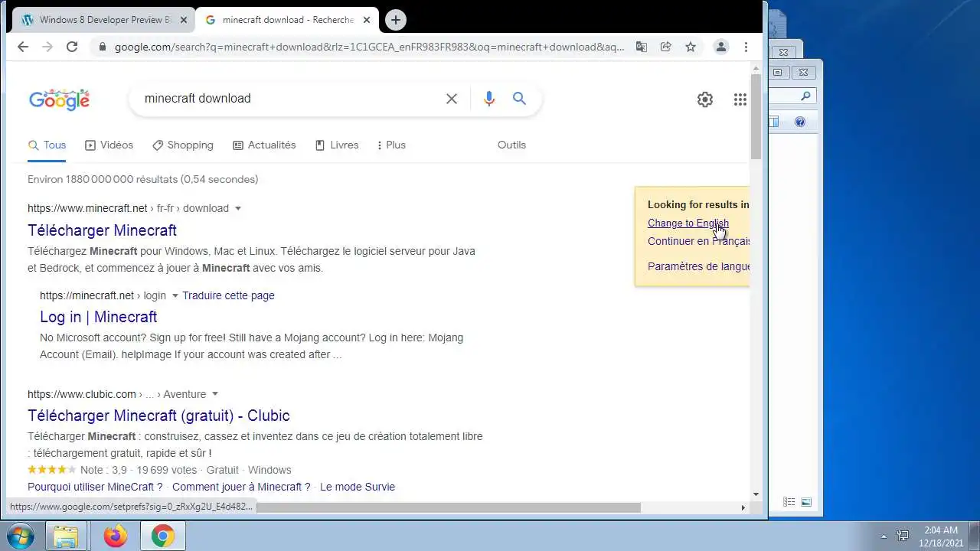Image resolution: width=980 pixels, height=551 pixels.
Task: Click Change to English link
Action: pyautogui.click(x=688, y=223)
